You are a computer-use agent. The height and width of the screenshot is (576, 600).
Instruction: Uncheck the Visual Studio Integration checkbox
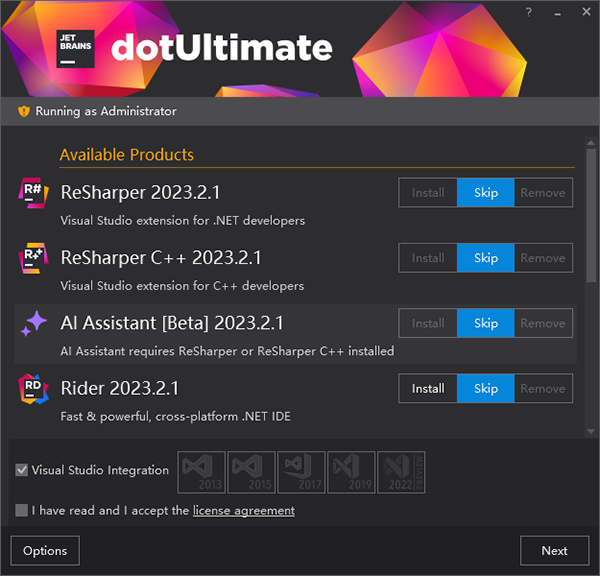point(22,470)
